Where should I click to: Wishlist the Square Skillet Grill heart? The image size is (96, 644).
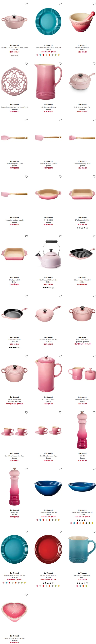click(x=94, y=236)
